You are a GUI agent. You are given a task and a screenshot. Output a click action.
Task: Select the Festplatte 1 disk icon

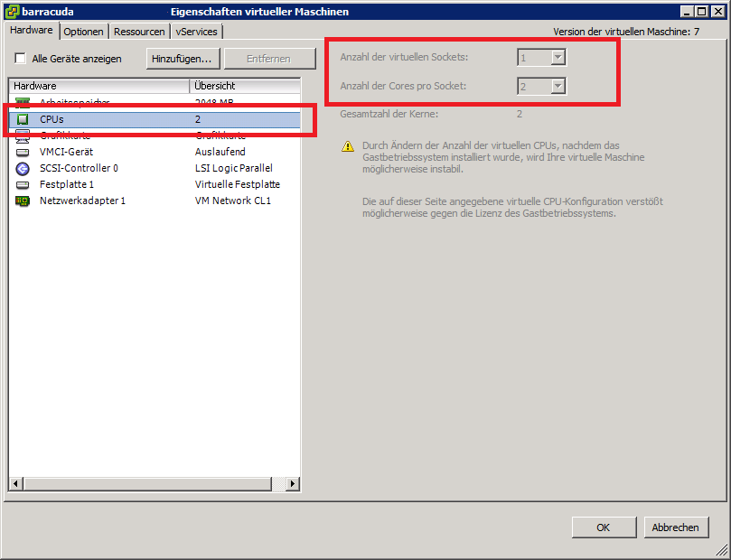[23, 184]
